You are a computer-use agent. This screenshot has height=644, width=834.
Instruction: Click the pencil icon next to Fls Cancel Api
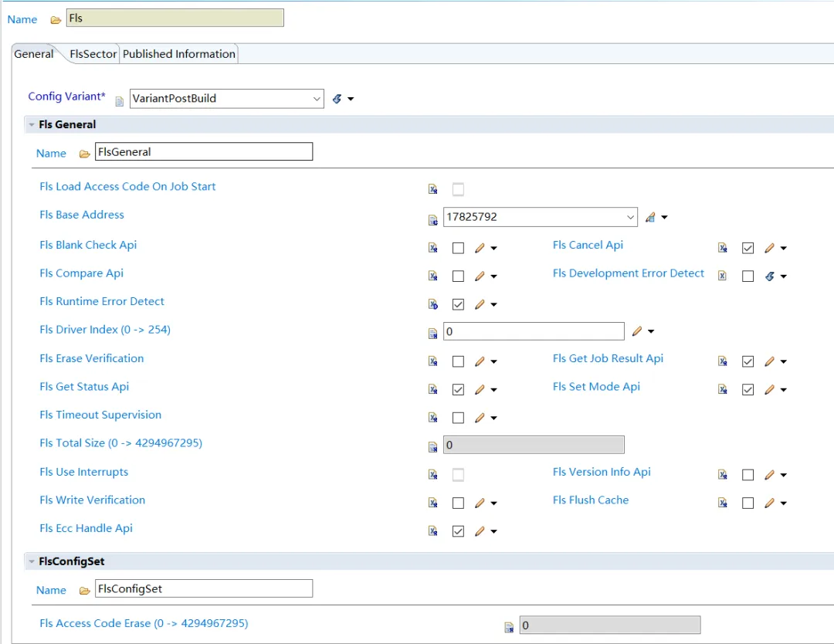[769, 248]
